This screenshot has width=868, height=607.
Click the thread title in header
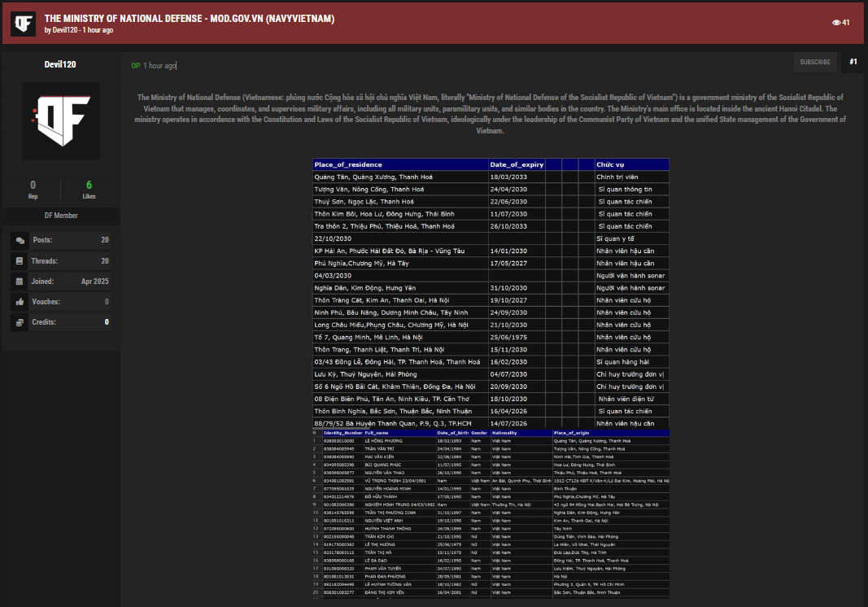click(x=189, y=18)
